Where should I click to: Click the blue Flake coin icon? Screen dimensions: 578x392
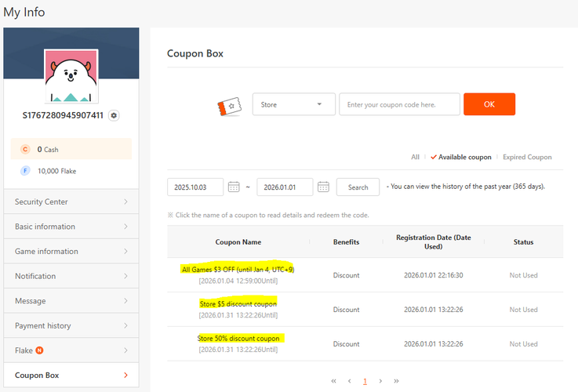(25, 171)
